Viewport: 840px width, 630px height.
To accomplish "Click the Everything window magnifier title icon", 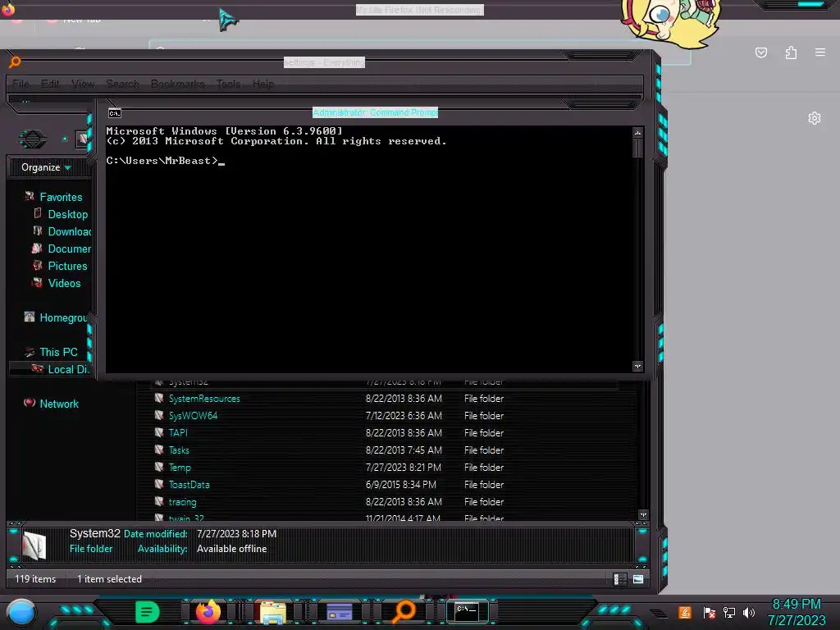I will (x=15, y=62).
